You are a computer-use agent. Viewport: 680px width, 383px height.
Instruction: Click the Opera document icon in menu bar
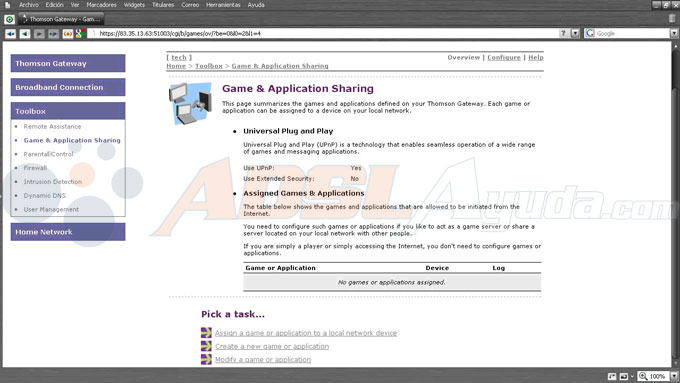(x=7, y=5)
